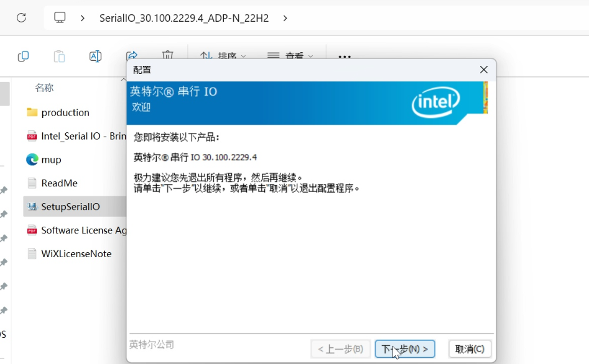Expand the chevron after the SerialIO folder path
The height and width of the screenshot is (364, 589).
tap(285, 18)
